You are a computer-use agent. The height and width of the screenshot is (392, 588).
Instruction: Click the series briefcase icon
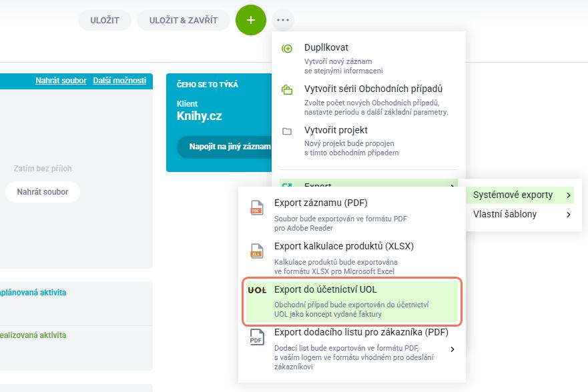[287, 90]
